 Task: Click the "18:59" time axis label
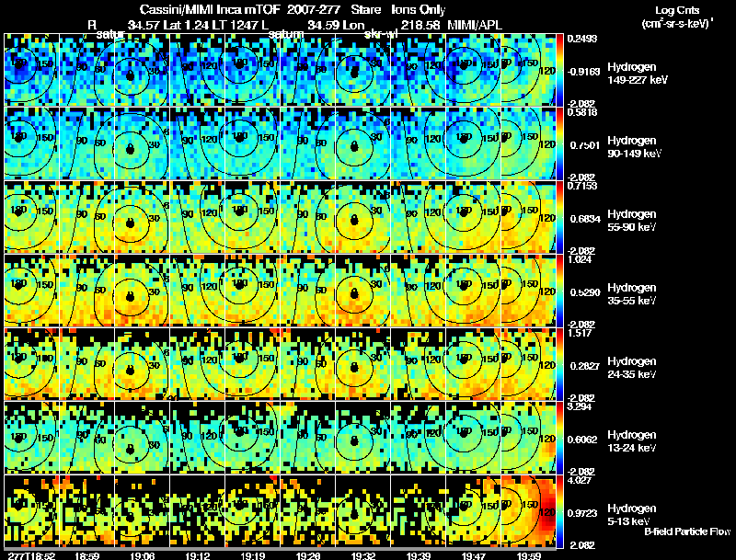coord(86,555)
